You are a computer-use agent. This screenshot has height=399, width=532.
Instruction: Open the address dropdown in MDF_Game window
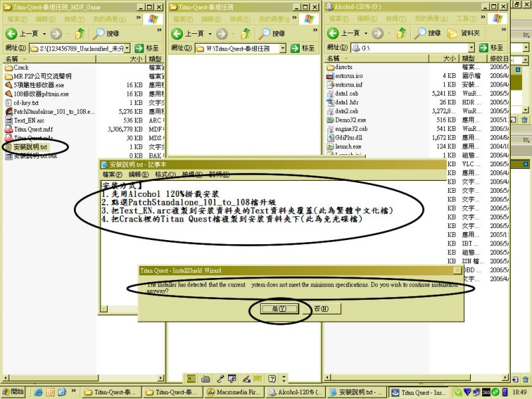click(x=127, y=49)
